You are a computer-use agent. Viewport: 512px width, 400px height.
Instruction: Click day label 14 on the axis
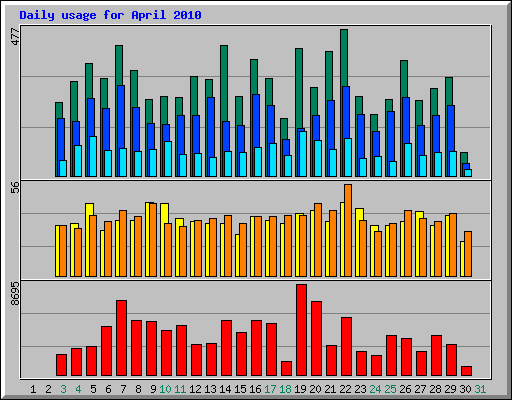pos(225,389)
